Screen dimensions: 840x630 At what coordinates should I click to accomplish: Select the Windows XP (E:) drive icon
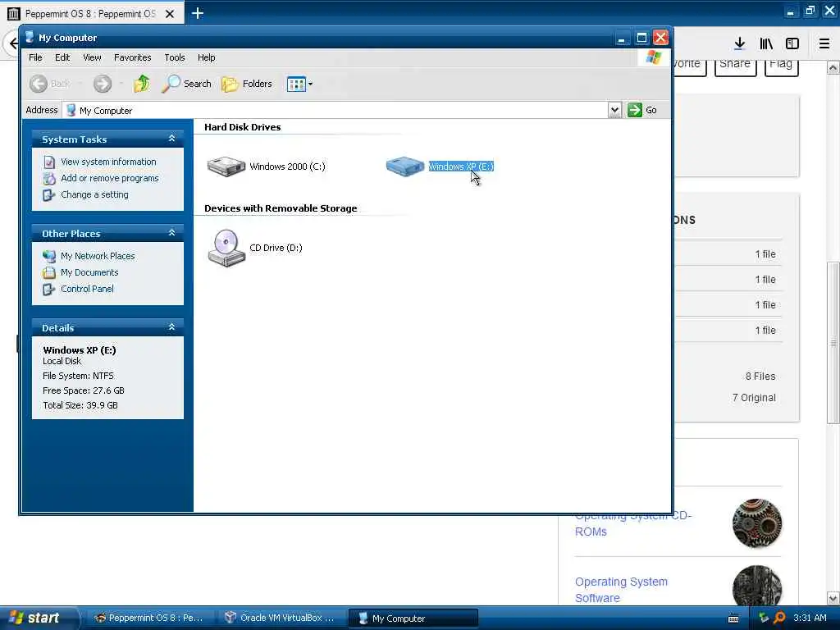pyautogui.click(x=405, y=166)
